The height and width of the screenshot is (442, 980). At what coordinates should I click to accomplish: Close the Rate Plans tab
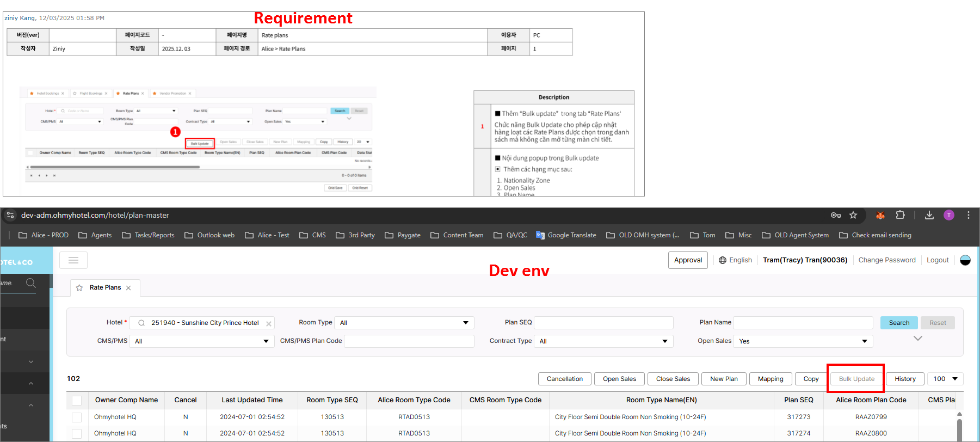(128, 288)
